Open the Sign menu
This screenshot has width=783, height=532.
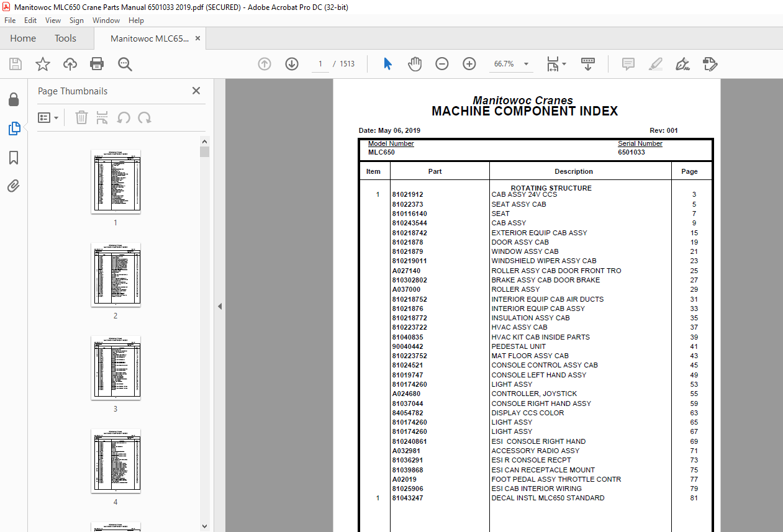tap(76, 20)
